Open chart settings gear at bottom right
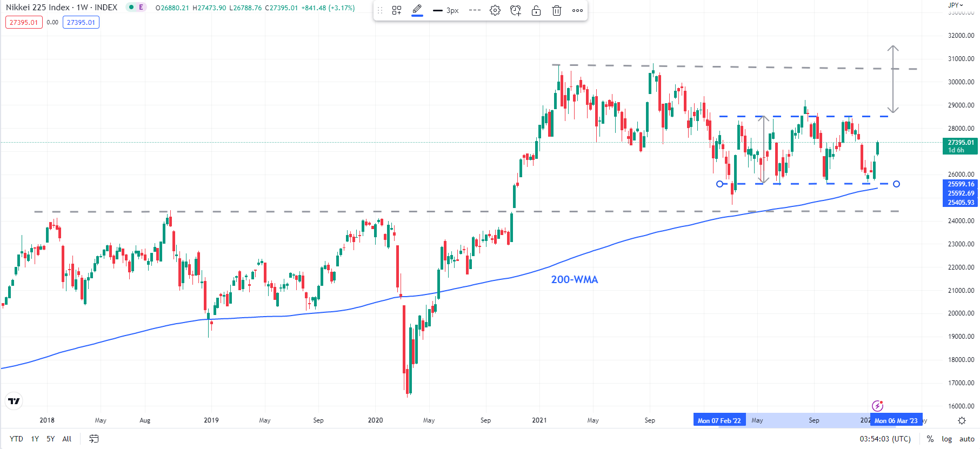This screenshot has height=449, width=980. 962,420
